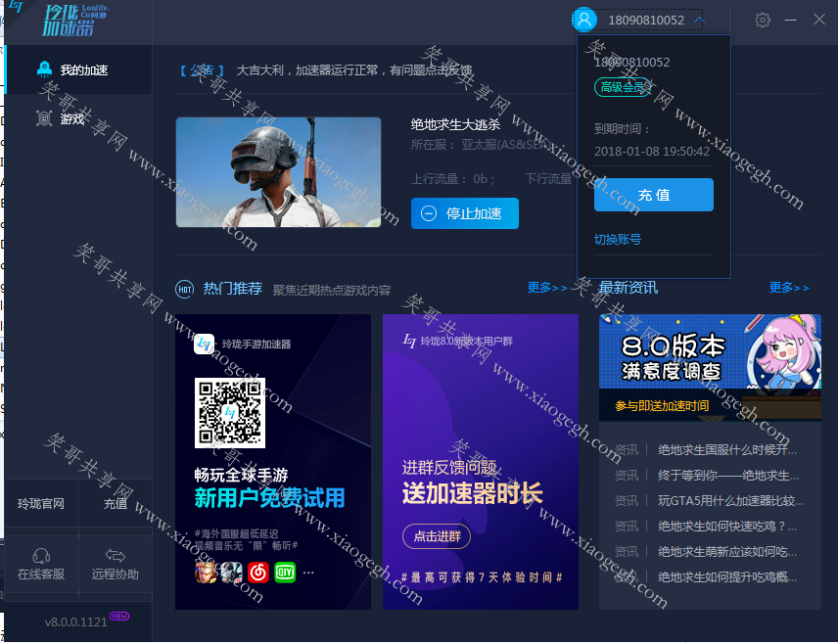Open 远程协助 arrows icon
This screenshot has width=838, height=644.
(116, 556)
